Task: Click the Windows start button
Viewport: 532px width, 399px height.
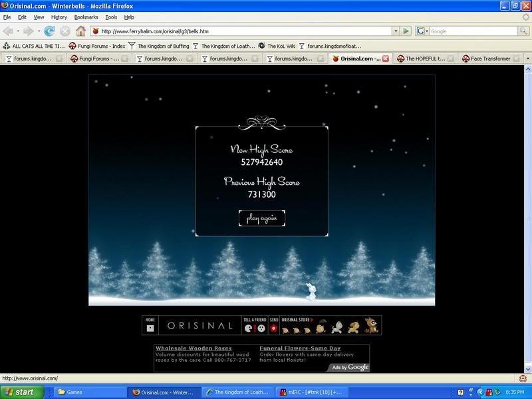Action: tap(22, 392)
